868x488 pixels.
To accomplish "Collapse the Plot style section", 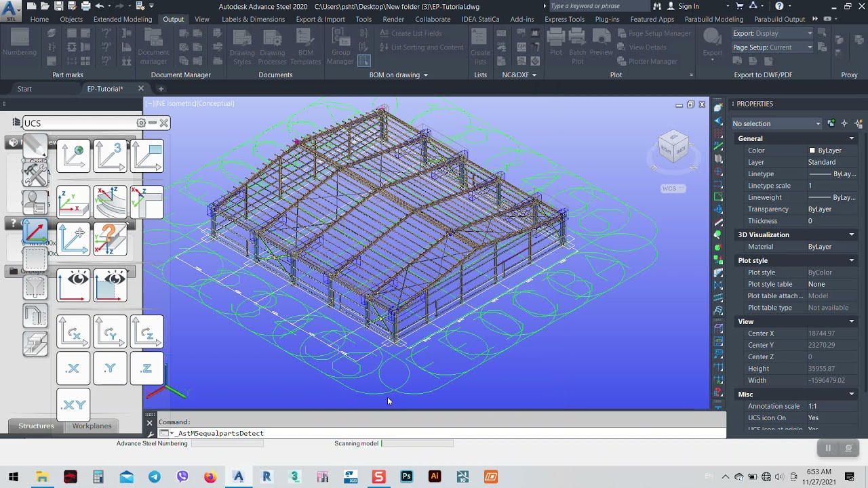I will (x=852, y=260).
